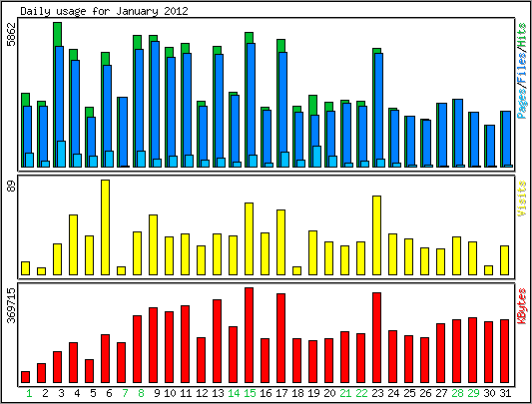The image size is (532, 404).
Task: Select green day label 29
Action: coord(473,393)
